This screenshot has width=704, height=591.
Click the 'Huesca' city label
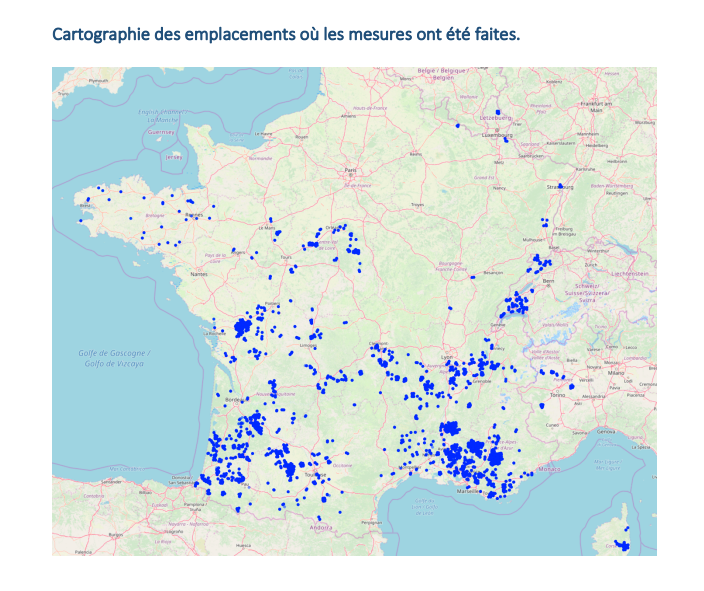[x=243, y=546]
